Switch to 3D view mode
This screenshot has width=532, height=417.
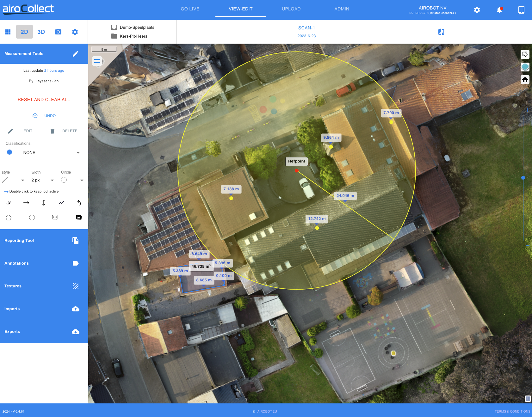(41, 32)
